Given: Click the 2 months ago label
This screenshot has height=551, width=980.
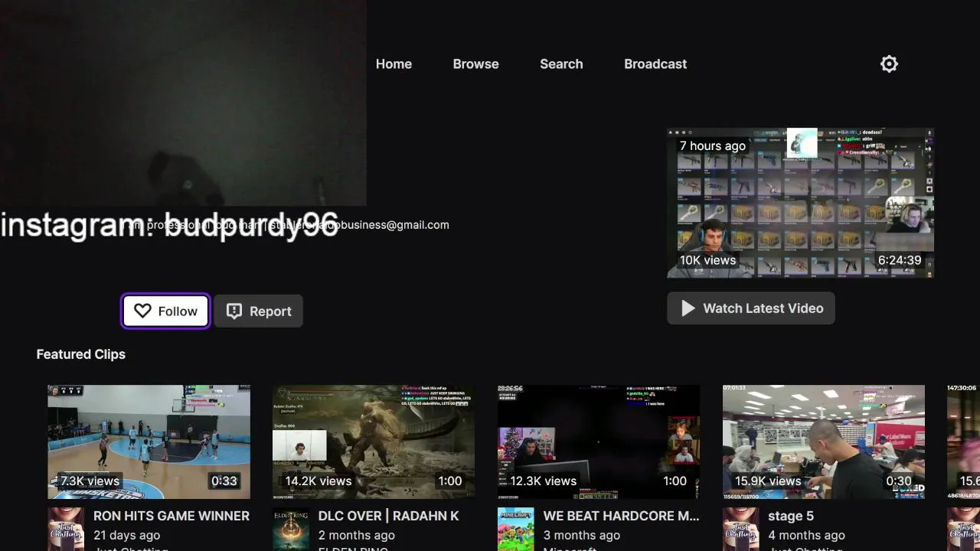Looking at the screenshot, I should click(357, 535).
